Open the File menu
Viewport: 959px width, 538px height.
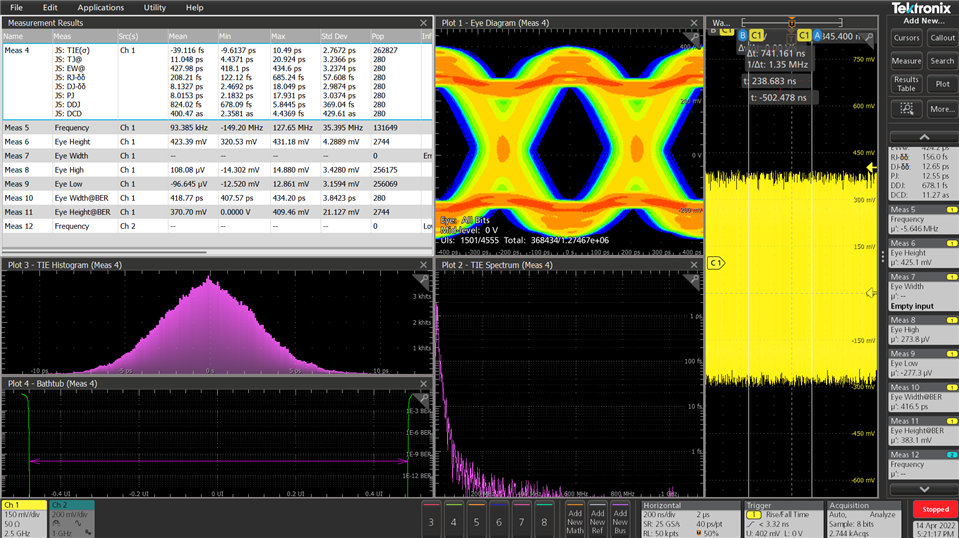point(17,7)
